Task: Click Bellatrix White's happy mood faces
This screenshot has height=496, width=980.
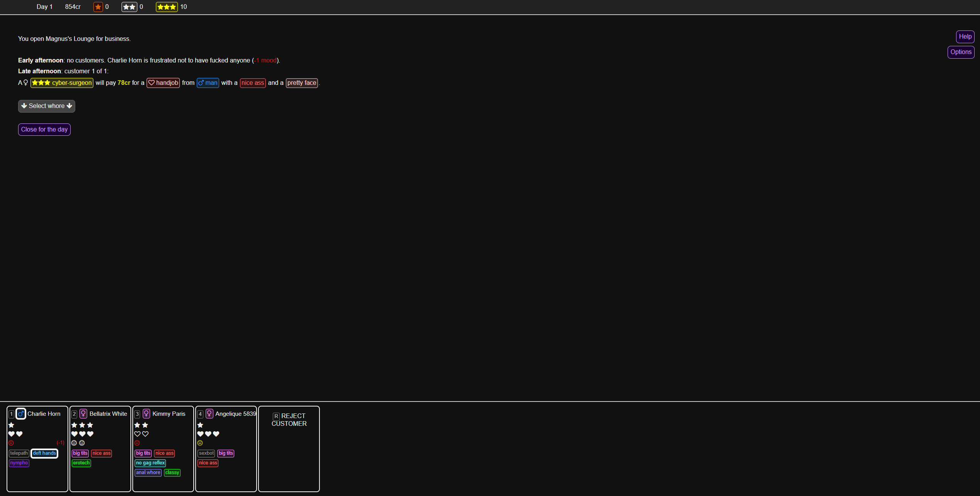Action: pyautogui.click(x=78, y=443)
